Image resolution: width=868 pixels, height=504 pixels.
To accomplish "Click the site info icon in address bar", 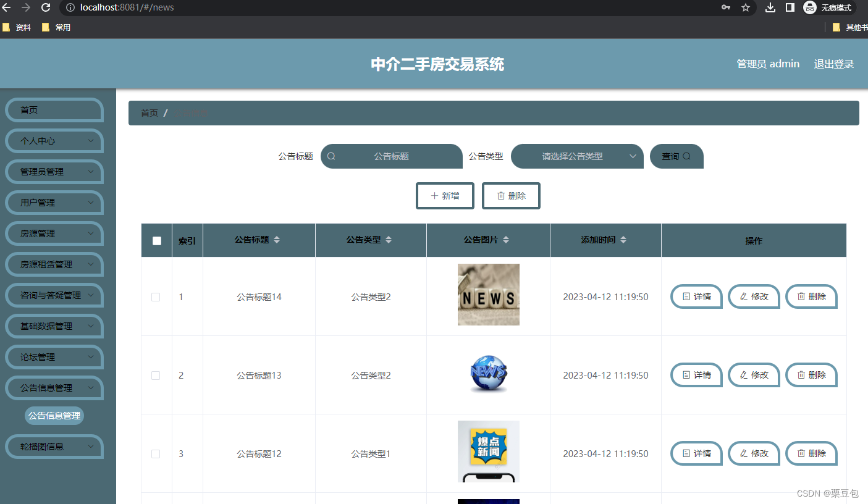I will 70,7.
